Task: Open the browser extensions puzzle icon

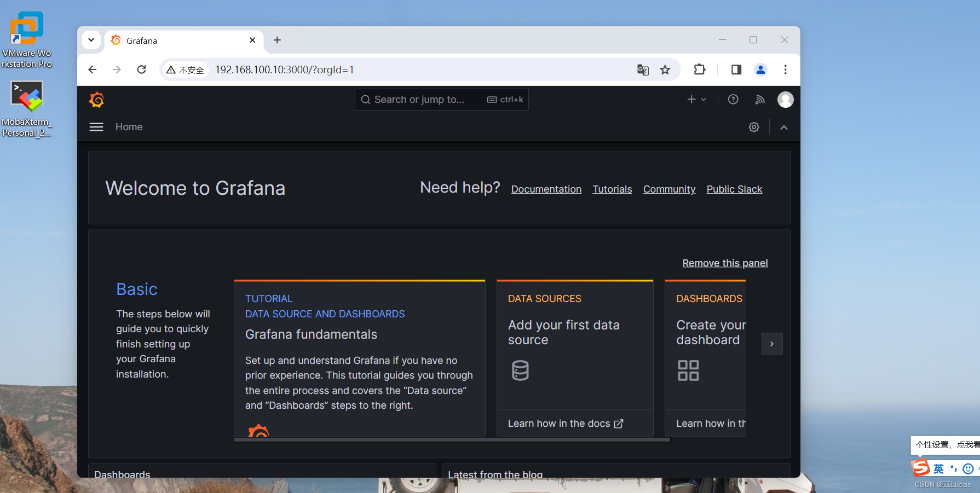Action: point(699,69)
